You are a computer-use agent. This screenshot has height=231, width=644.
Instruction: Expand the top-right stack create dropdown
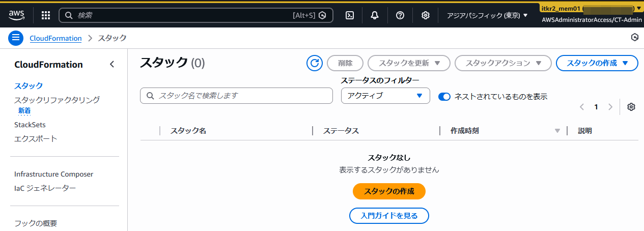coord(597,63)
